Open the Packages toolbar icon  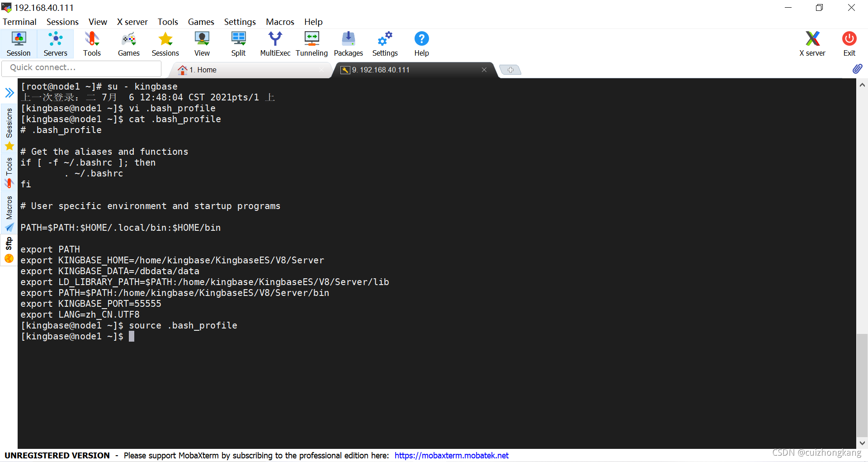(x=348, y=44)
